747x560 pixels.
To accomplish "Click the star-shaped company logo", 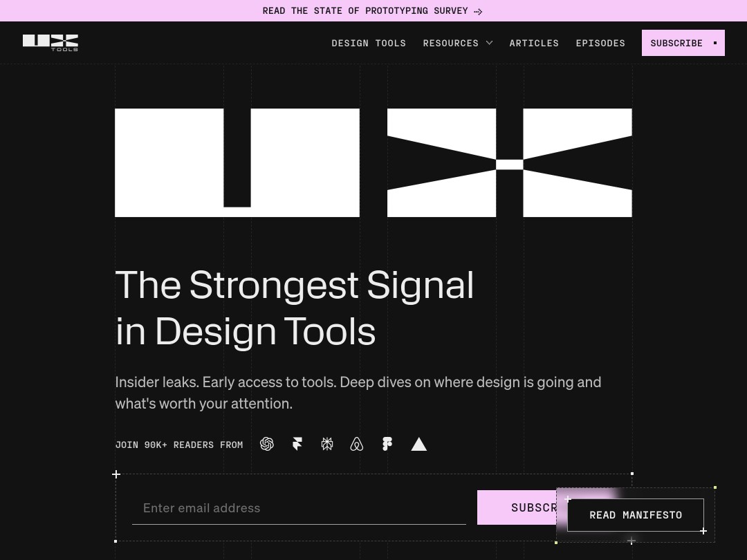I will (x=327, y=444).
